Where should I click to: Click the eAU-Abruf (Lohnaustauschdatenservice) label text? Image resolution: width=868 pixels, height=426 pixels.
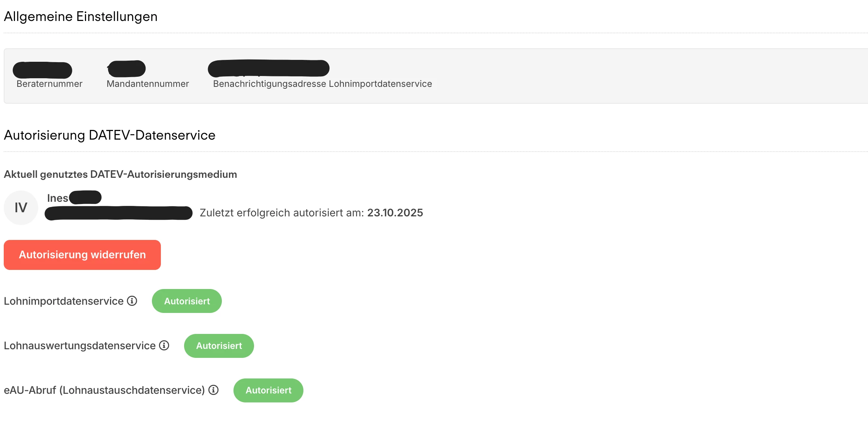(104, 390)
